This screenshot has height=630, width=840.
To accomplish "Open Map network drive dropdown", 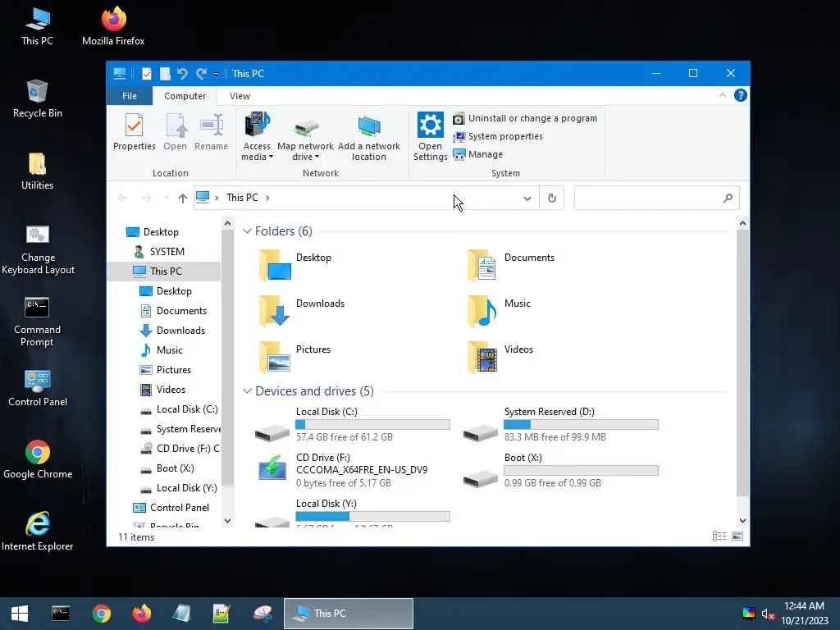I will (305, 137).
